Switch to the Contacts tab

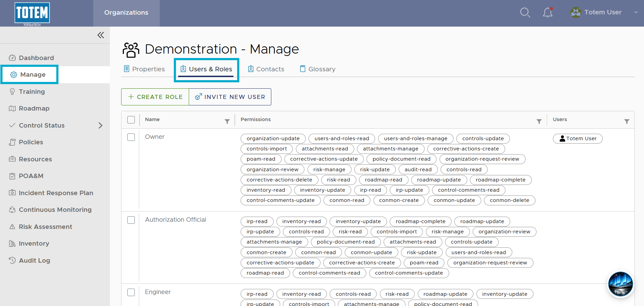[x=266, y=69]
